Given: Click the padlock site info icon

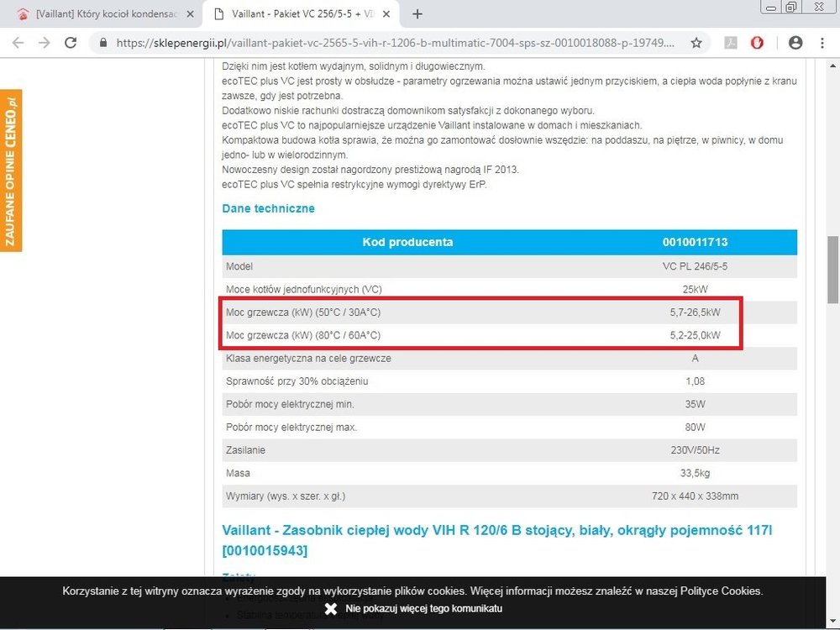Looking at the screenshot, I should 103,43.
